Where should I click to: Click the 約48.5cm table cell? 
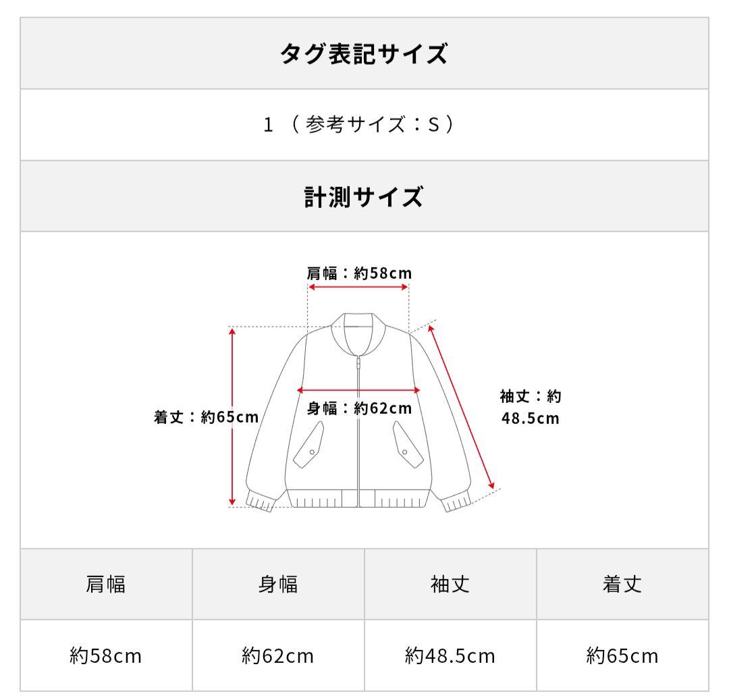pos(450,655)
